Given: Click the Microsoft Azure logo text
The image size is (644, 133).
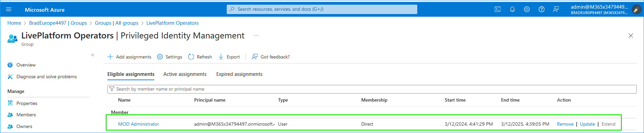Looking at the screenshot, I should click(45, 10).
